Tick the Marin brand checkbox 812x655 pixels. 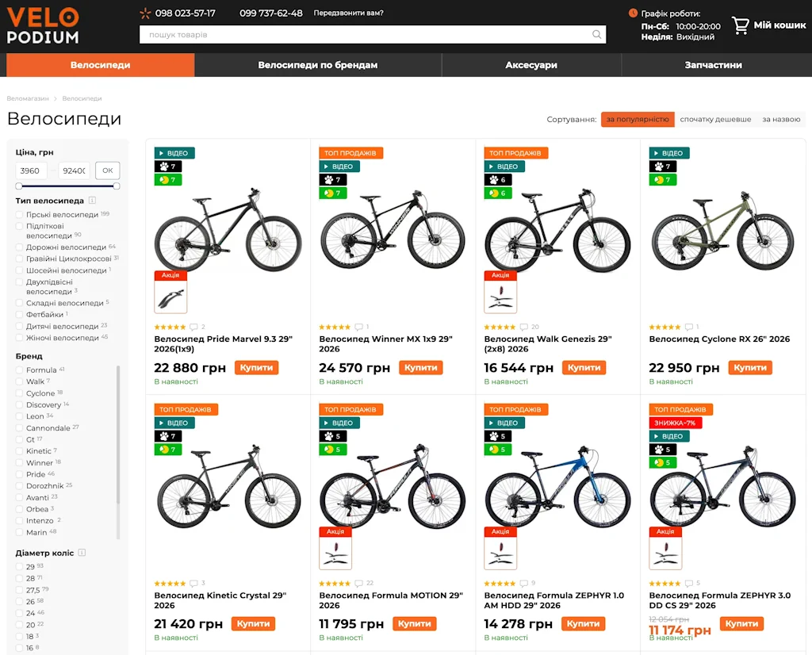(19, 532)
